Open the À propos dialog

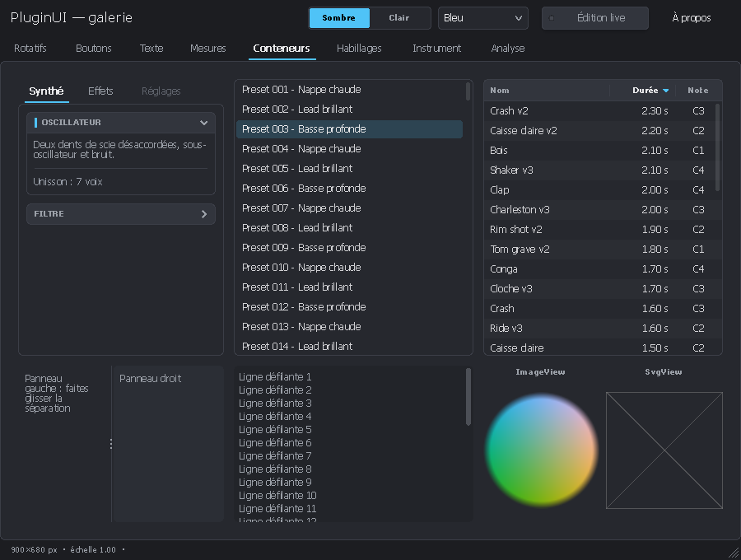[692, 18]
